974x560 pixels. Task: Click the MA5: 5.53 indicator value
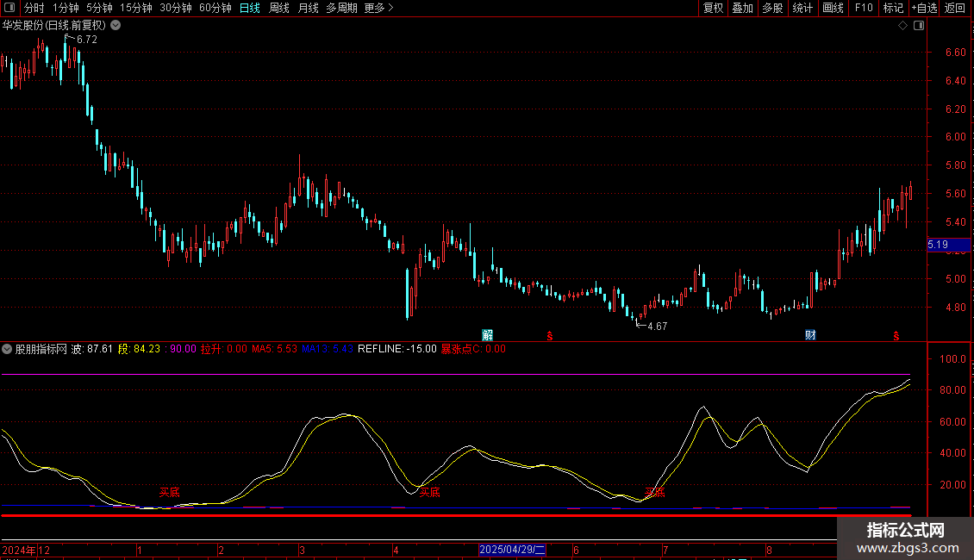(275, 349)
